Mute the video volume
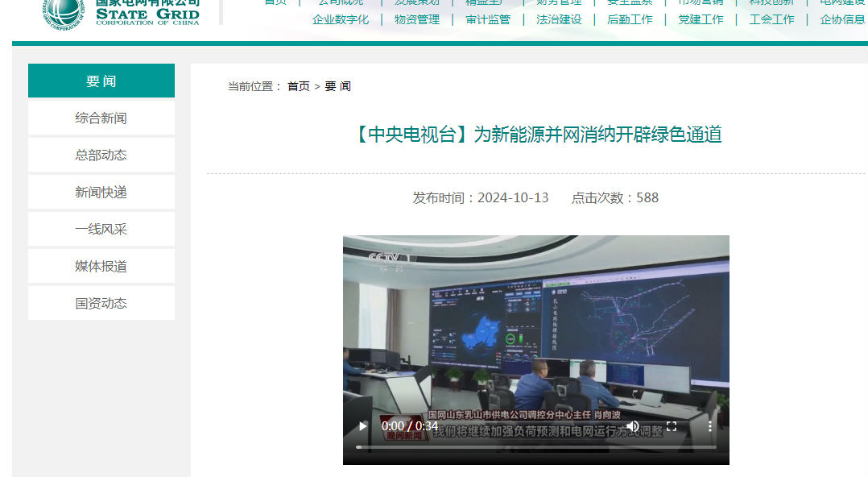This screenshot has height=477, width=868. 633,426
